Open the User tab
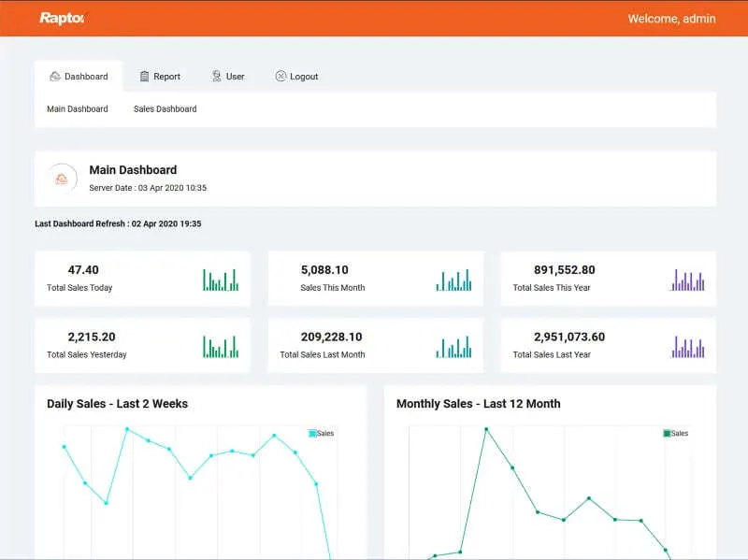This screenshot has height=560, width=748. point(227,77)
